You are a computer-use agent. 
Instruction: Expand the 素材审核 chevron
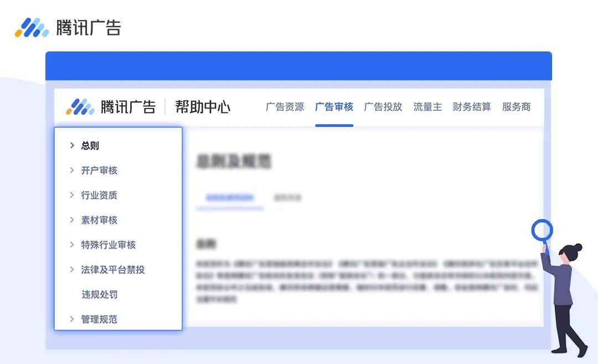[x=71, y=220]
